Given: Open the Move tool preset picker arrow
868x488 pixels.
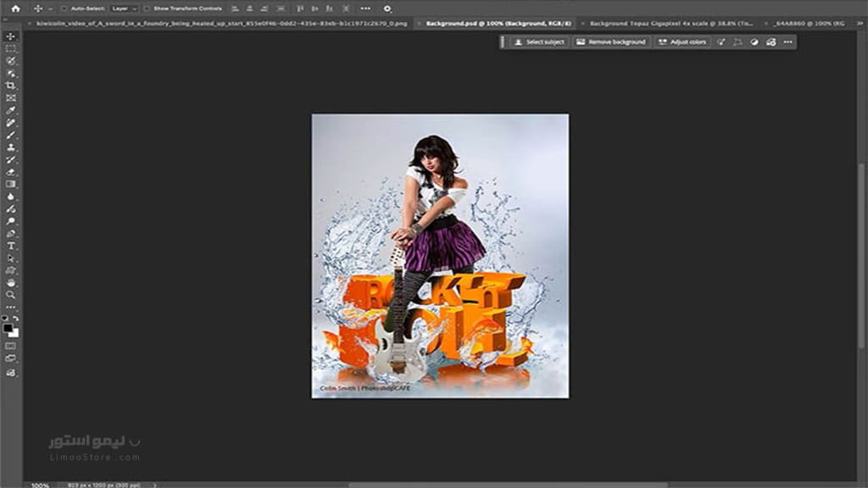Looking at the screenshot, I should (x=50, y=8).
